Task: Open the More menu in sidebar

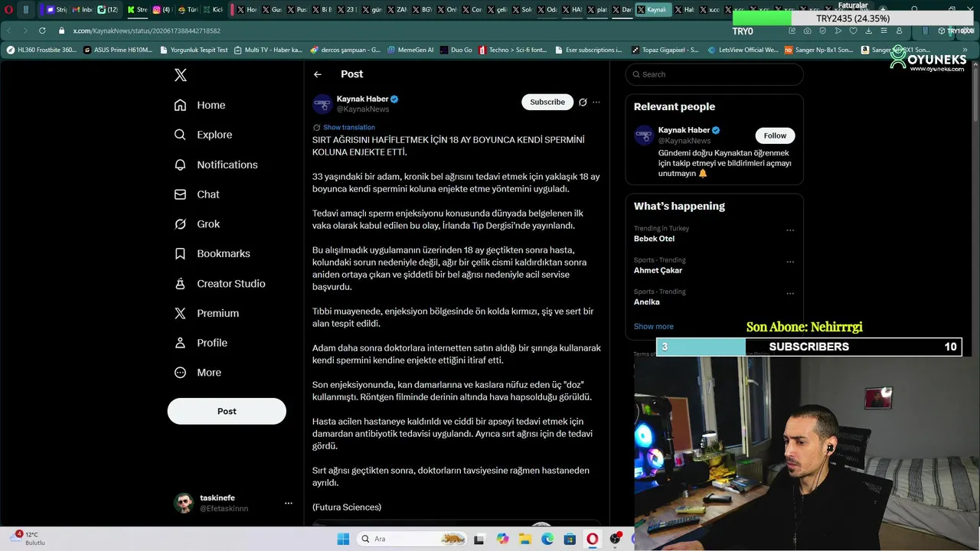Action: tap(198, 373)
